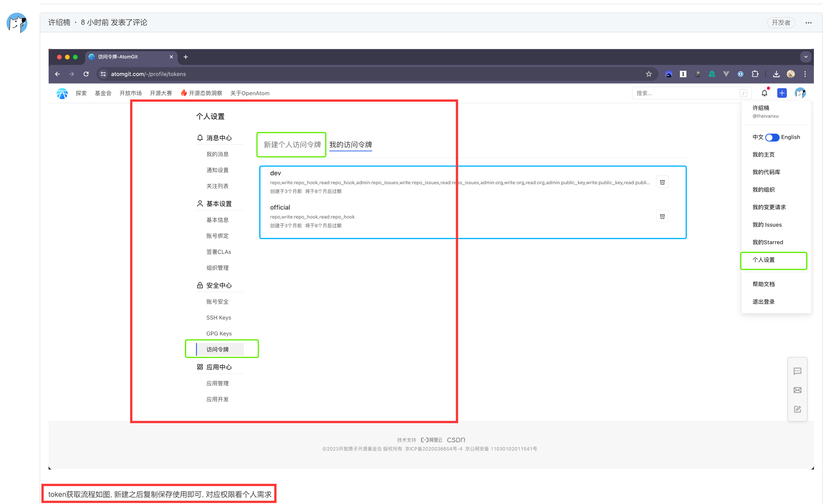Click the 新建个人访问令牌 button

click(291, 144)
